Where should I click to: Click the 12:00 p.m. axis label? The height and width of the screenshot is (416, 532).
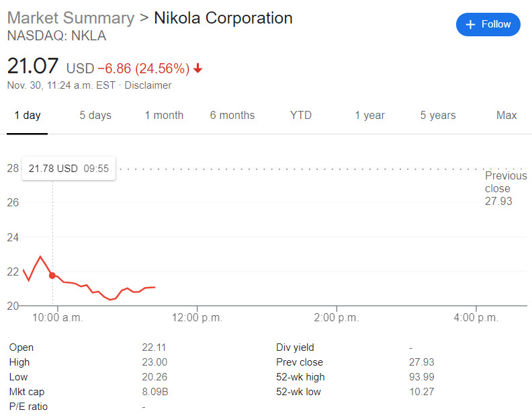point(195,318)
